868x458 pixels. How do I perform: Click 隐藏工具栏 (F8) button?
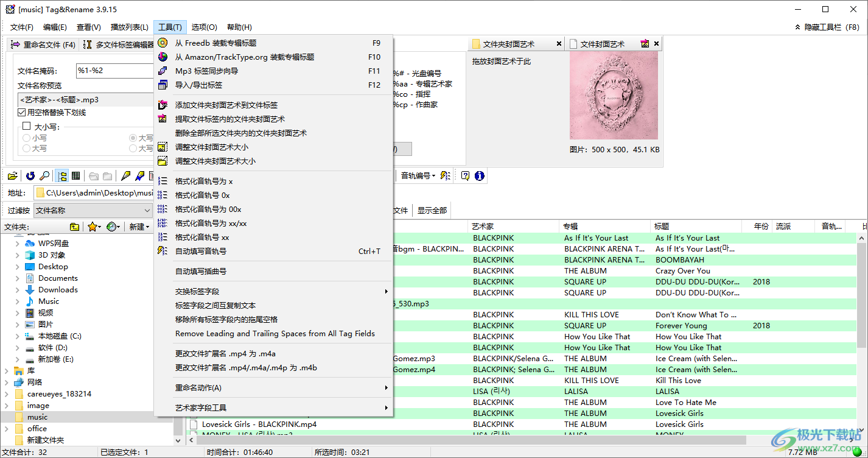click(x=827, y=27)
